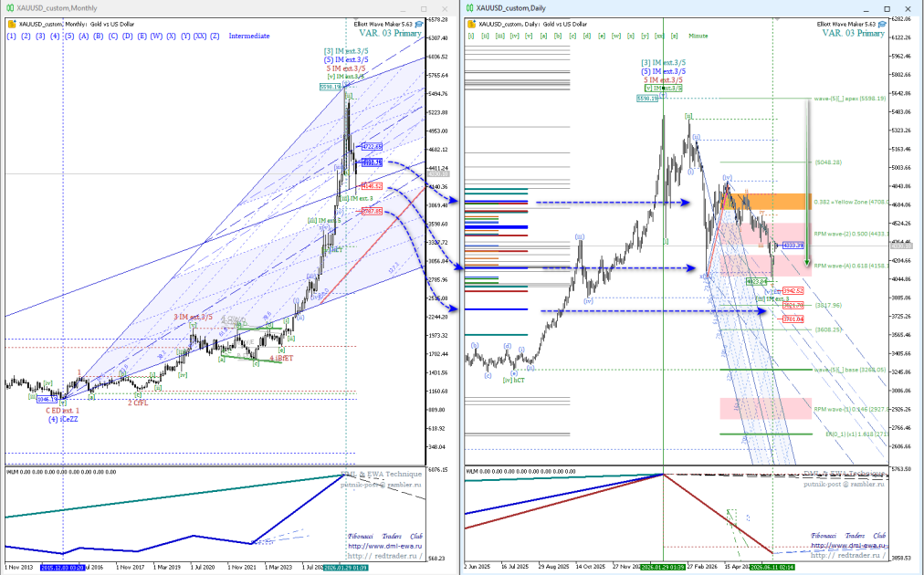Maximize the XAUUSD_custom,Daily window
This screenshot has height=575, width=924.
coord(887,9)
